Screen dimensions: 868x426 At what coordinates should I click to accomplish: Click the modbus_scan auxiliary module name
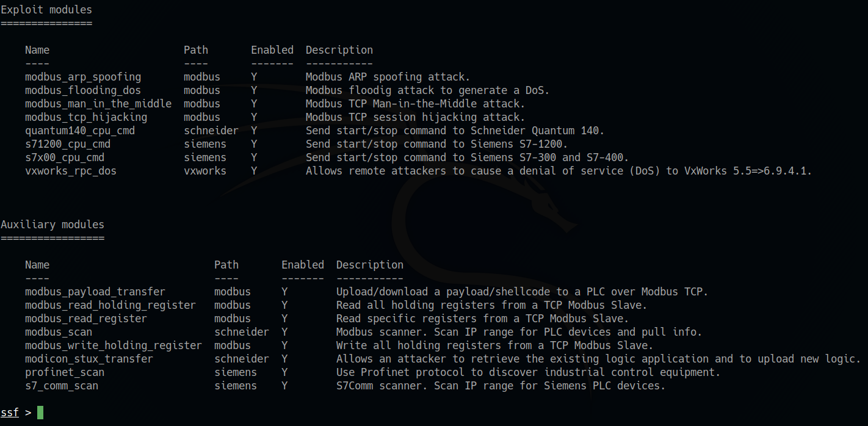coord(58,332)
